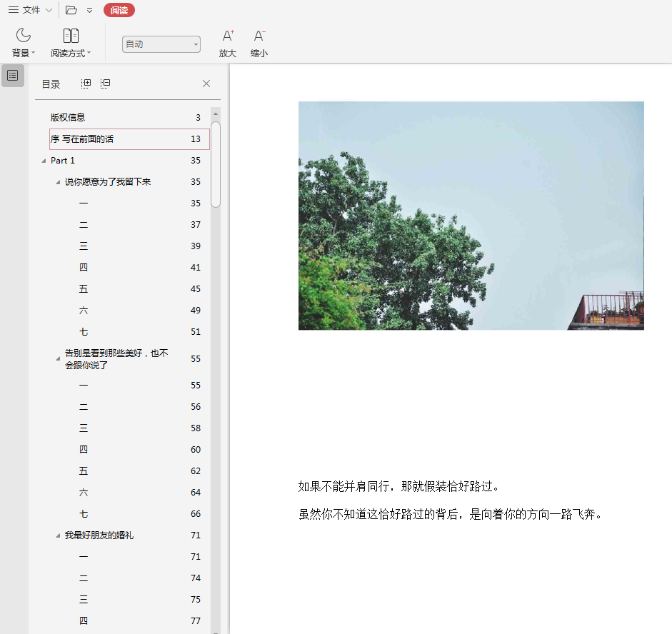The image size is (672, 634).
Task: Click the 如果不能并肩同行 text line
Action: tap(399, 486)
